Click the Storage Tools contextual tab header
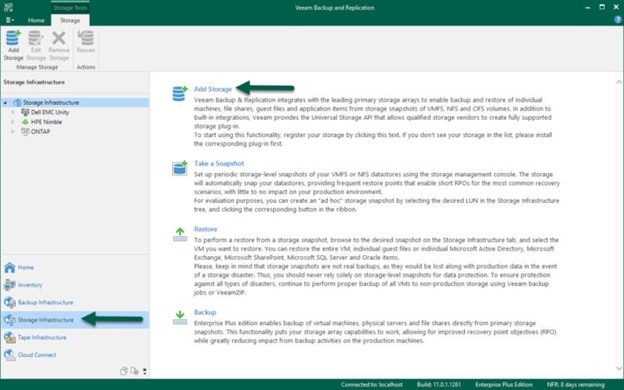 point(70,8)
